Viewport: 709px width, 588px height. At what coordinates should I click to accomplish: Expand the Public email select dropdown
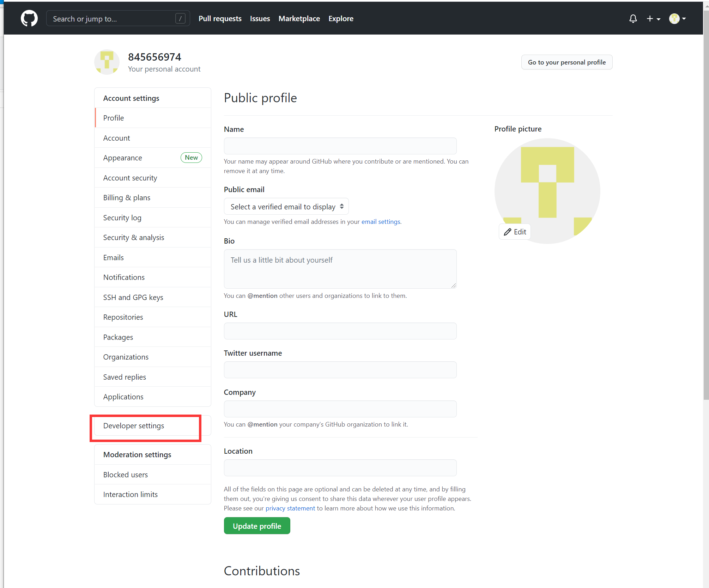coord(286,207)
